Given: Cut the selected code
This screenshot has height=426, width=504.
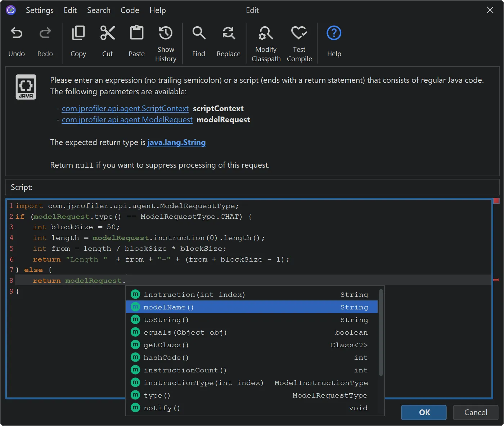Looking at the screenshot, I should point(107,41).
